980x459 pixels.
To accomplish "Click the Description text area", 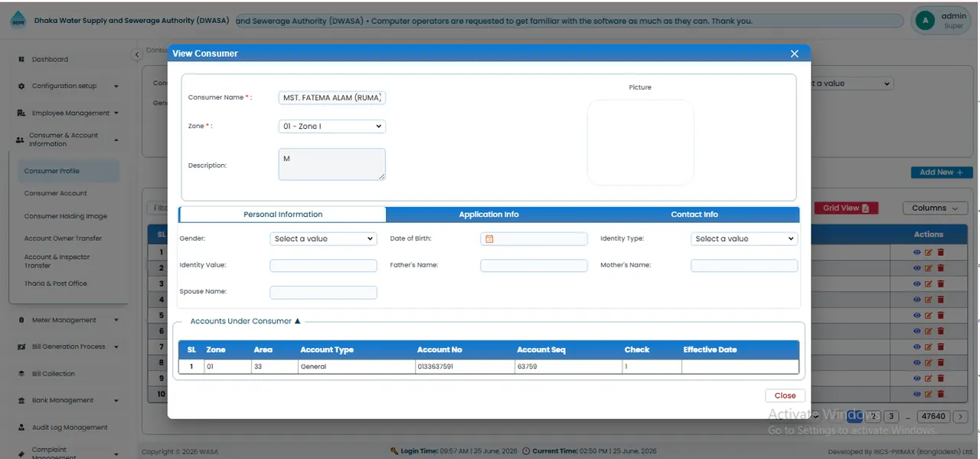I will pos(332,165).
